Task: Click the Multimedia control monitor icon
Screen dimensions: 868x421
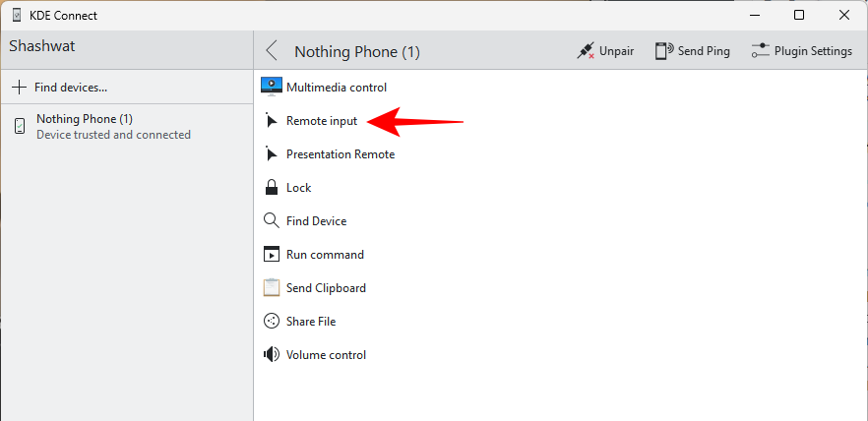Action: (x=272, y=87)
